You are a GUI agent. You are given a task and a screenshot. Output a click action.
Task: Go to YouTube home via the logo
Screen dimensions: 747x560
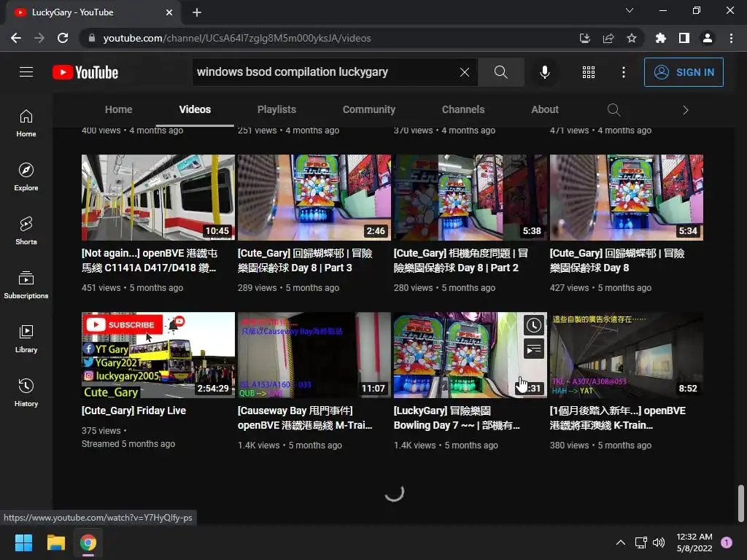(85, 72)
